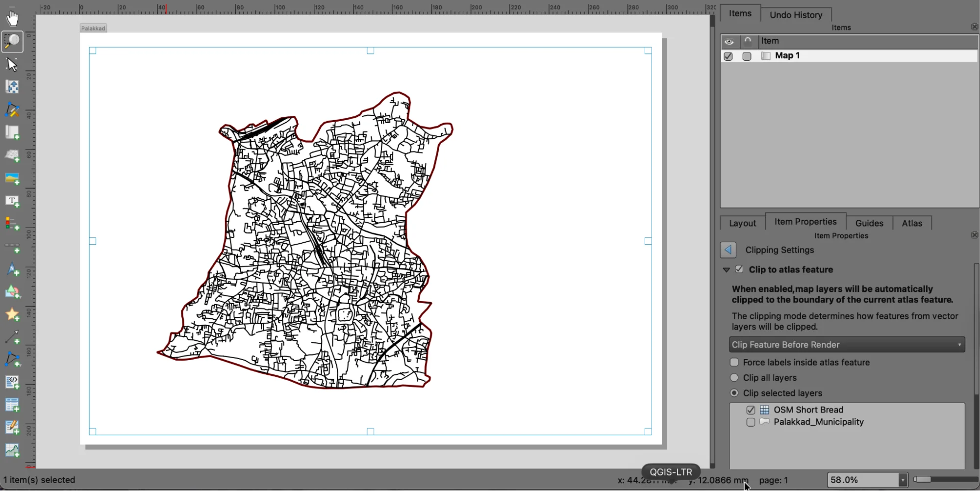Select the Add Picture tool
The height and width of the screenshot is (491, 980).
click(12, 178)
